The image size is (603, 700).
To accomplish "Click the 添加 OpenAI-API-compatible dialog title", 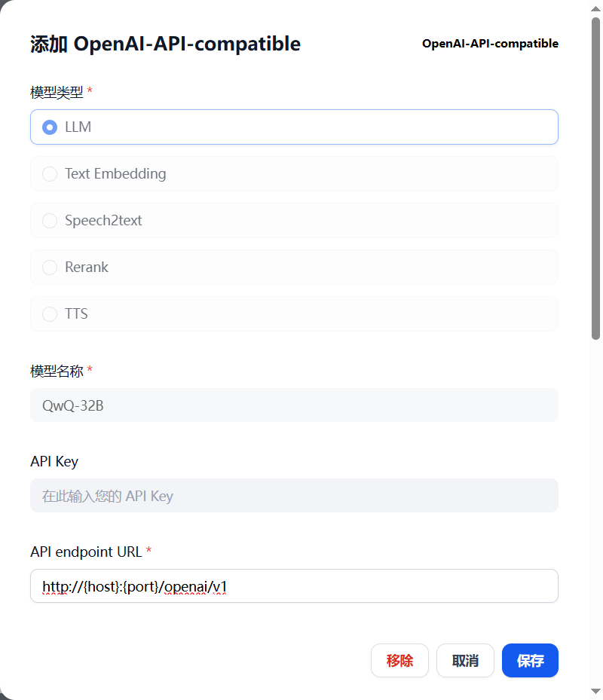I will pos(165,44).
